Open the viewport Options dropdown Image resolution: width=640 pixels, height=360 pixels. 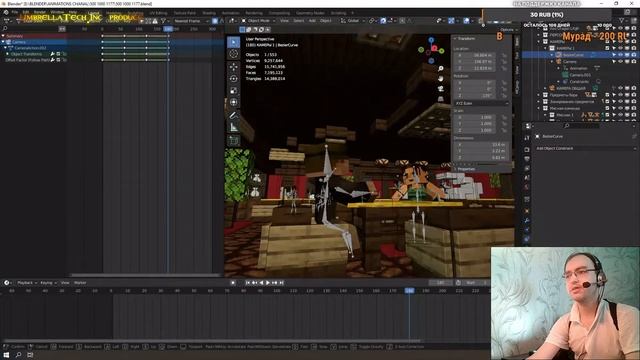(509, 29)
